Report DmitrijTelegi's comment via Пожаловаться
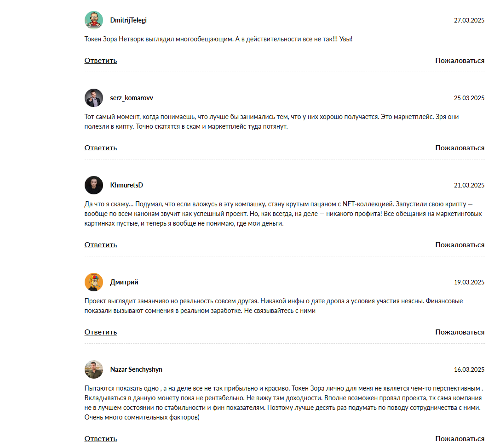This screenshot has height=448, width=494. (x=460, y=61)
